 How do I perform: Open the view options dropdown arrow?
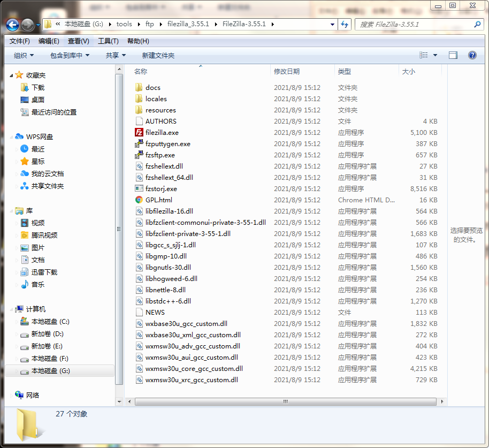(x=435, y=55)
